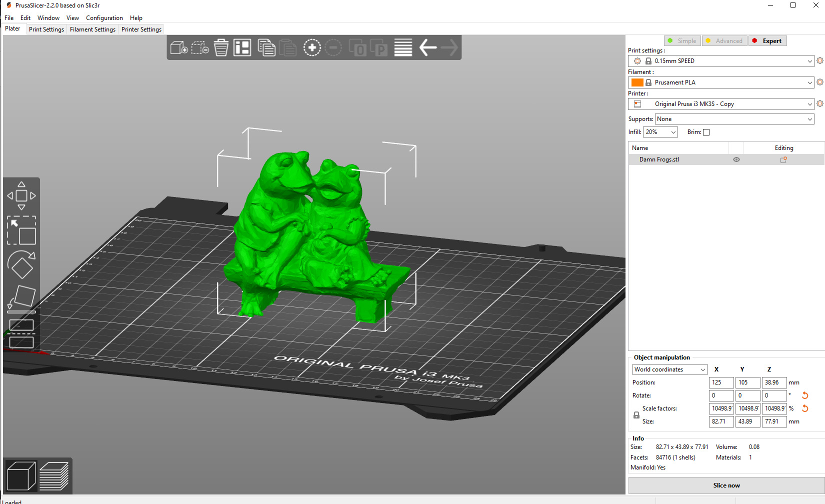
Task: Open the Prusament PLA filament dropdown
Action: (721, 82)
